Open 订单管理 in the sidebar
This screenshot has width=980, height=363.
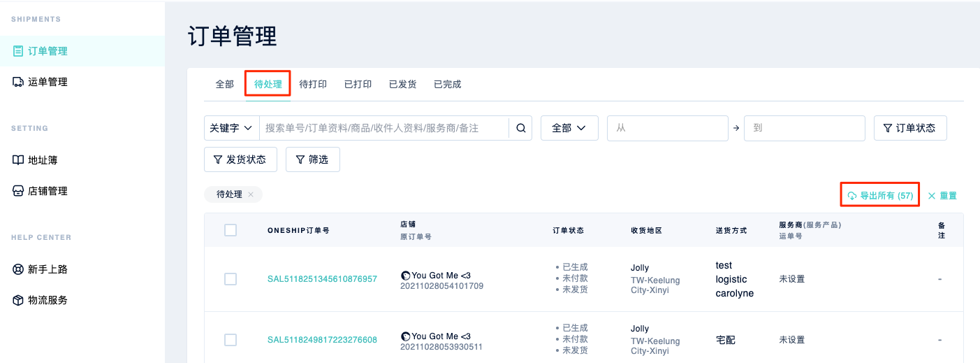pos(47,51)
